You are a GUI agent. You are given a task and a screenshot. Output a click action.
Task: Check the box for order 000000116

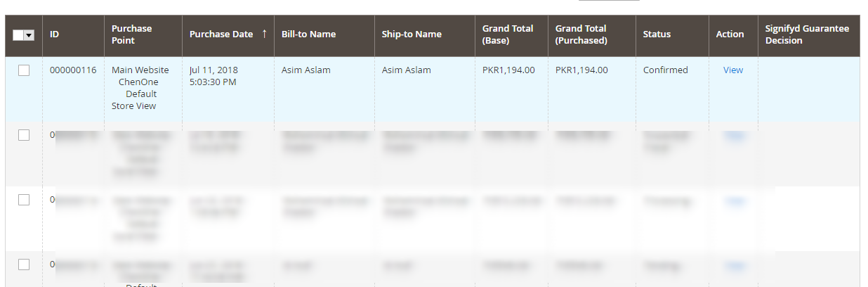tap(24, 70)
